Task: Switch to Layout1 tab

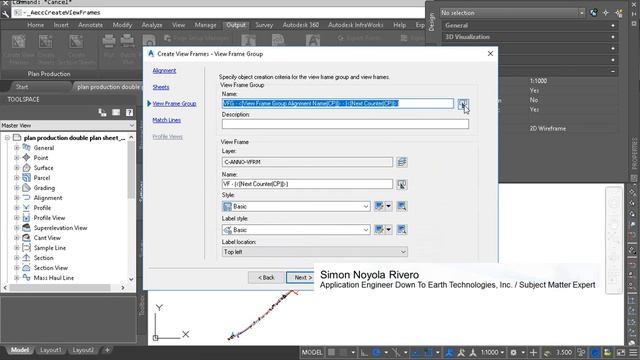Action: [51, 350]
